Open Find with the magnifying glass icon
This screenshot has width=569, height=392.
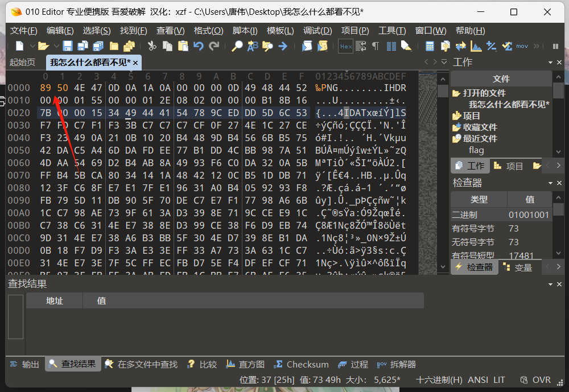237,46
